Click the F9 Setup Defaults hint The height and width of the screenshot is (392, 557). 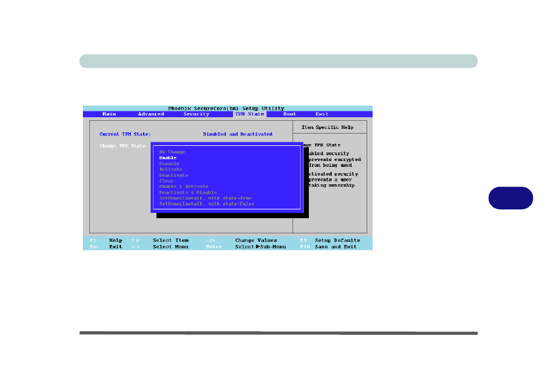pyautogui.click(x=330, y=240)
